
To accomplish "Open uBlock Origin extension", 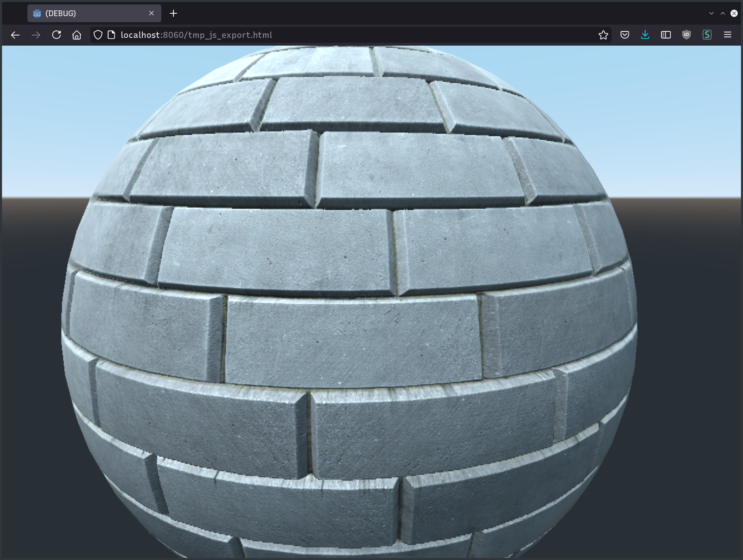I will point(687,35).
